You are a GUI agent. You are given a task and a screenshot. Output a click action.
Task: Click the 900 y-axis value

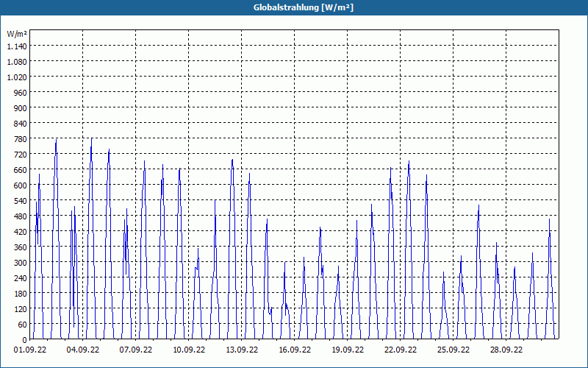(20, 107)
